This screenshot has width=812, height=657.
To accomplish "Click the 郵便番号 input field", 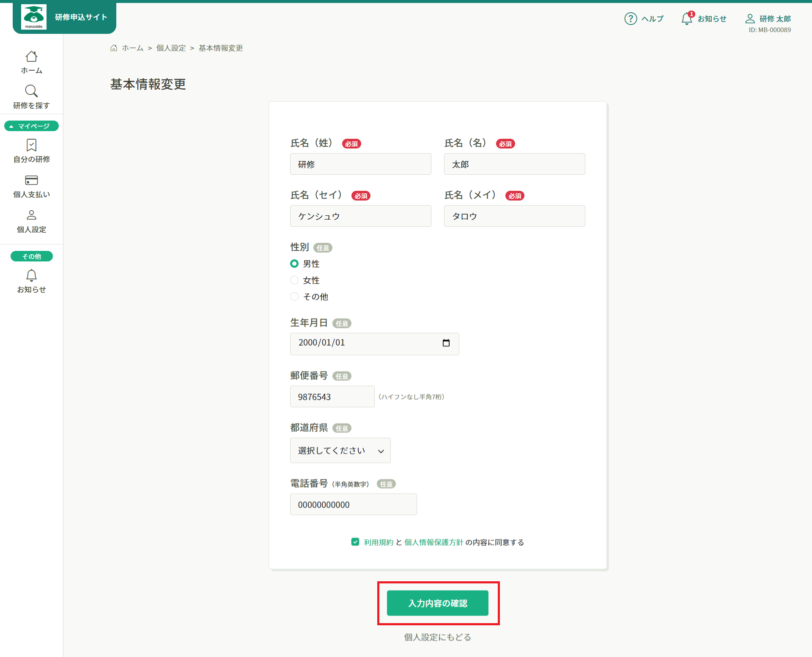I will click(332, 396).
